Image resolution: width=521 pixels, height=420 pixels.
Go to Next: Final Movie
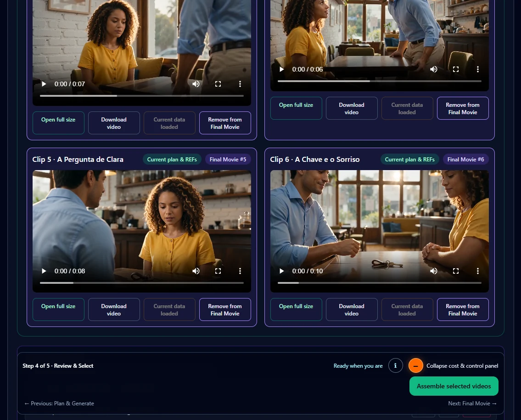472,403
